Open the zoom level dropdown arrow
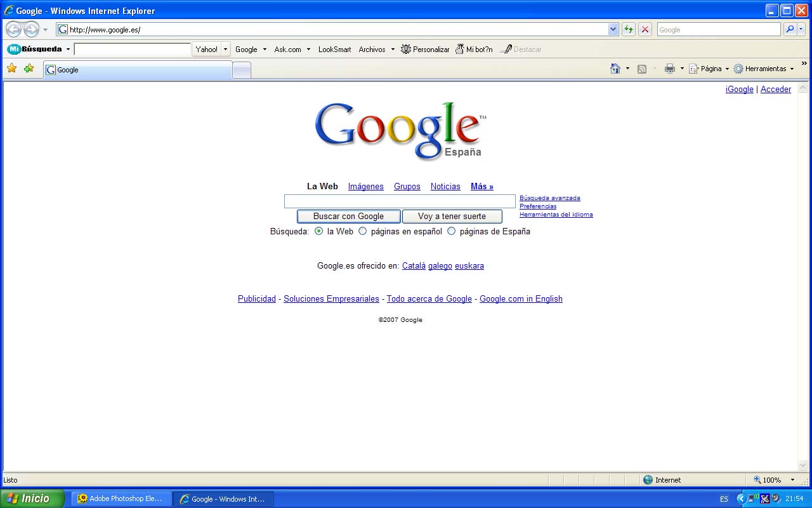 (x=792, y=480)
